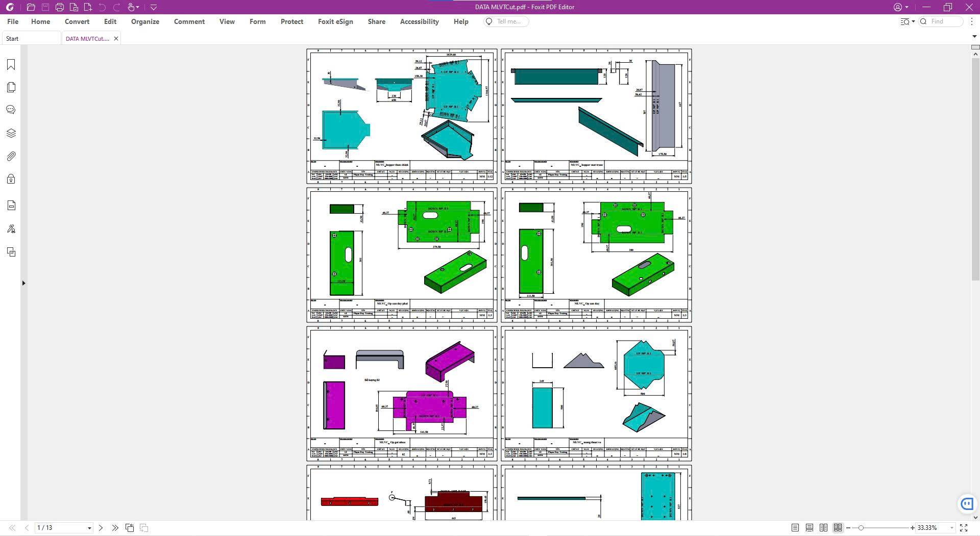This screenshot has width=980, height=536.
Task: Open the Share ribbon tab
Action: [377, 21]
